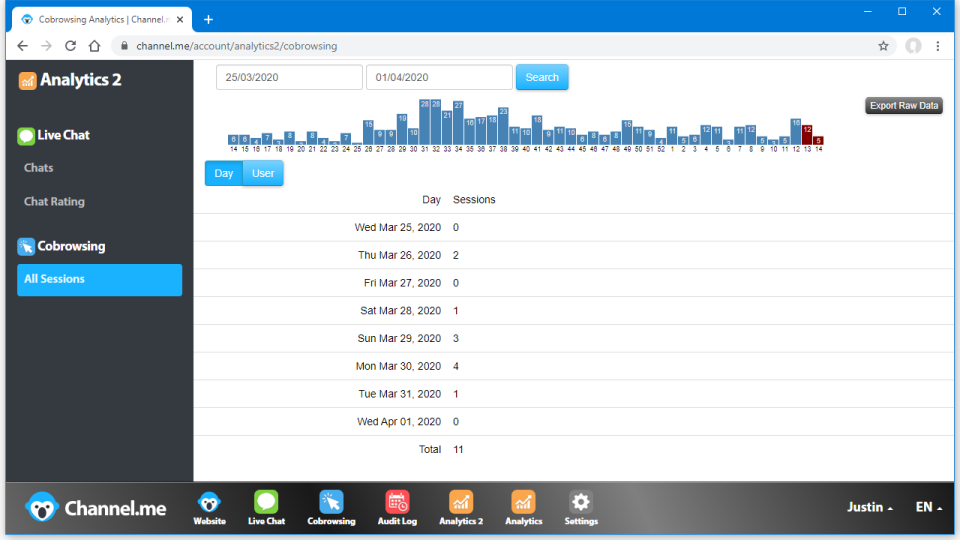Screen dimensions: 960x540
Task: Click the Fri Mar 27, 2020 row
Action: tap(574, 283)
